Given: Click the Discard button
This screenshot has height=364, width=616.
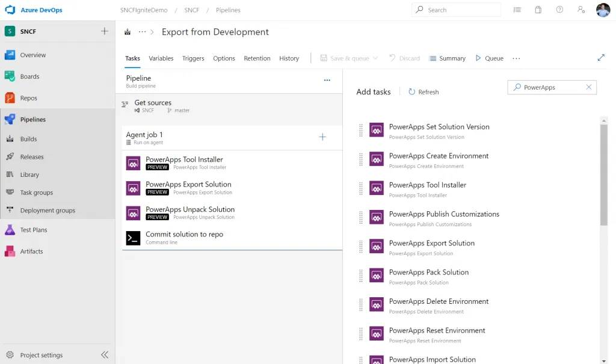Looking at the screenshot, I should 404,58.
